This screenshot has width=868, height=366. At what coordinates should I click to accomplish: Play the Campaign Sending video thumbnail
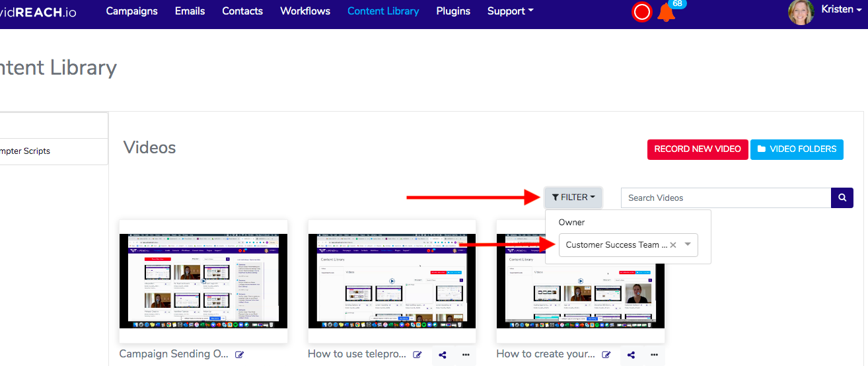click(x=203, y=281)
